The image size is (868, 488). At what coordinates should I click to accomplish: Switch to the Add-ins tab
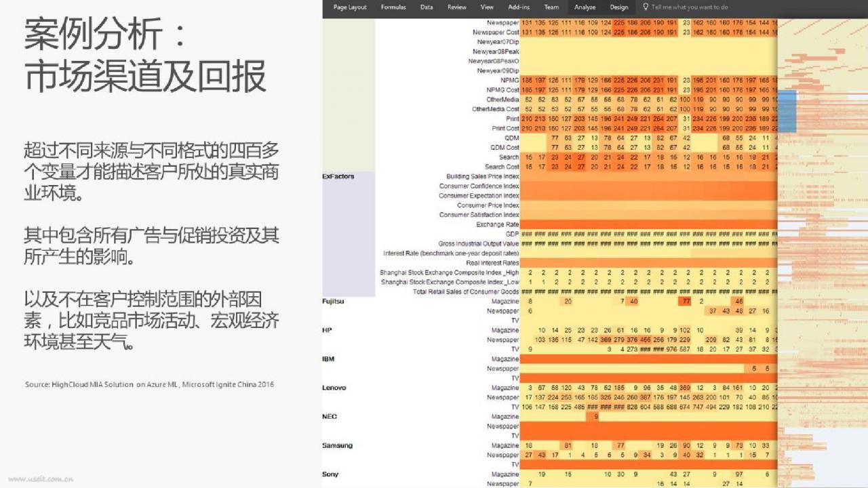(x=519, y=7)
